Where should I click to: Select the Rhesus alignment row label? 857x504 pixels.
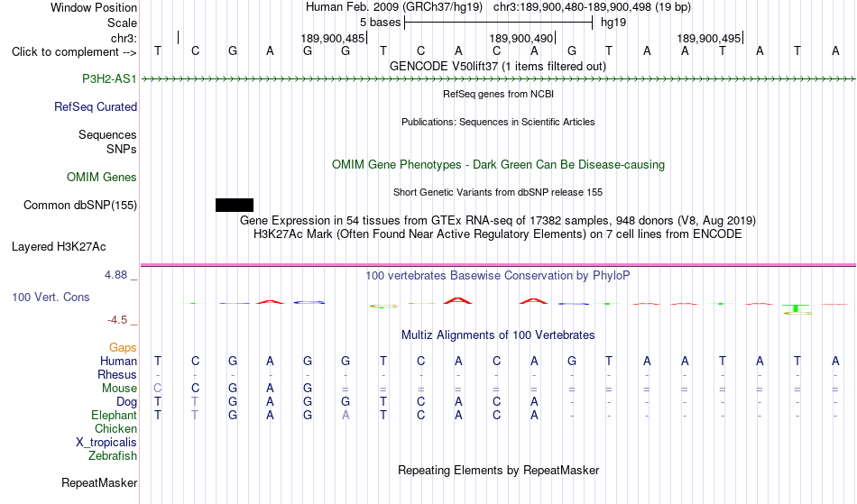[117, 375]
